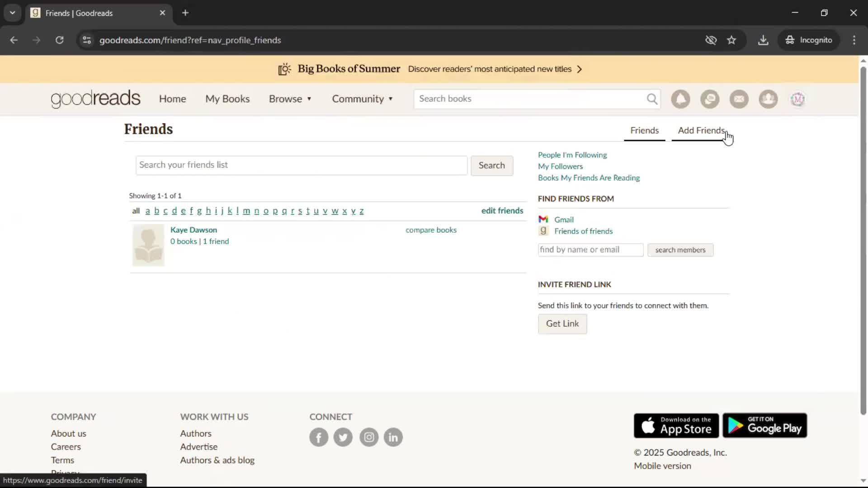
Task: Open the About us footer link
Action: coord(68,433)
